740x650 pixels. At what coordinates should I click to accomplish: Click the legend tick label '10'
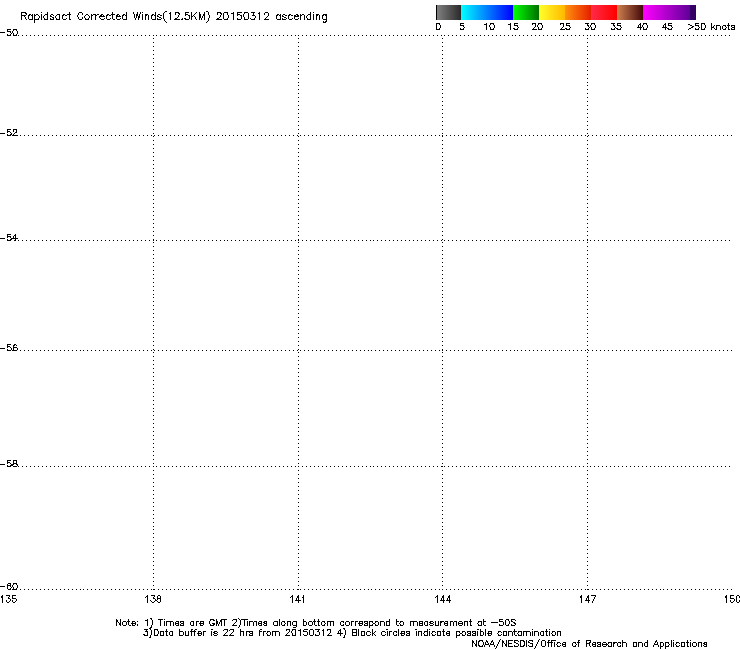[x=489, y=27]
